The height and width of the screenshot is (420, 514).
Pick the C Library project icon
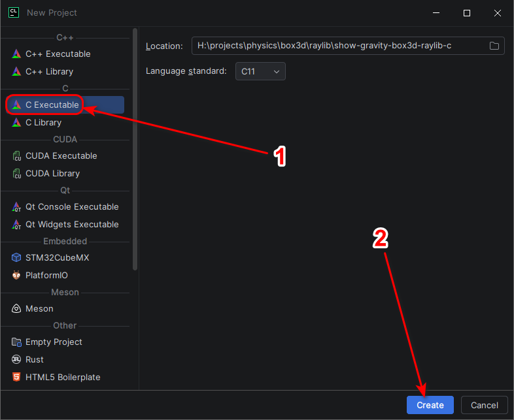click(16, 122)
